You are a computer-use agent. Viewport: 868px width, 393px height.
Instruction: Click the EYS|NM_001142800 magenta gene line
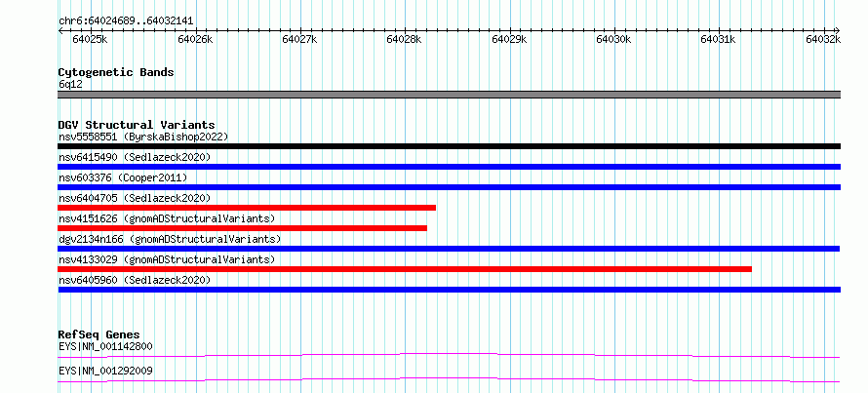[x=449, y=355]
